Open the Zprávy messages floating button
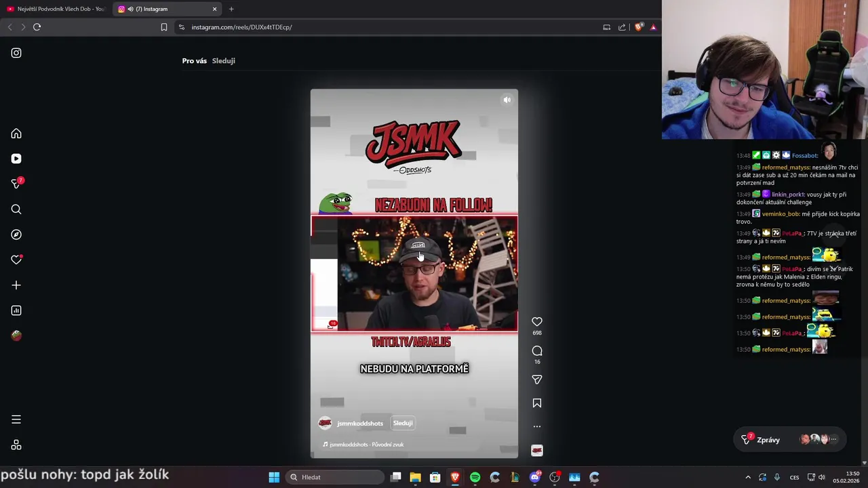Screen dimensions: 868x488 [x=791, y=439]
